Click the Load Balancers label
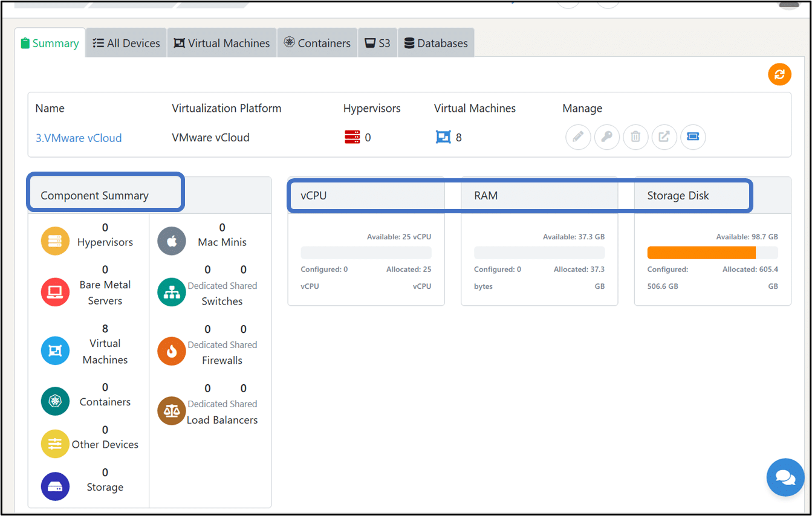Image resolution: width=812 pixels, height=516 pixels. coord(222,420)
